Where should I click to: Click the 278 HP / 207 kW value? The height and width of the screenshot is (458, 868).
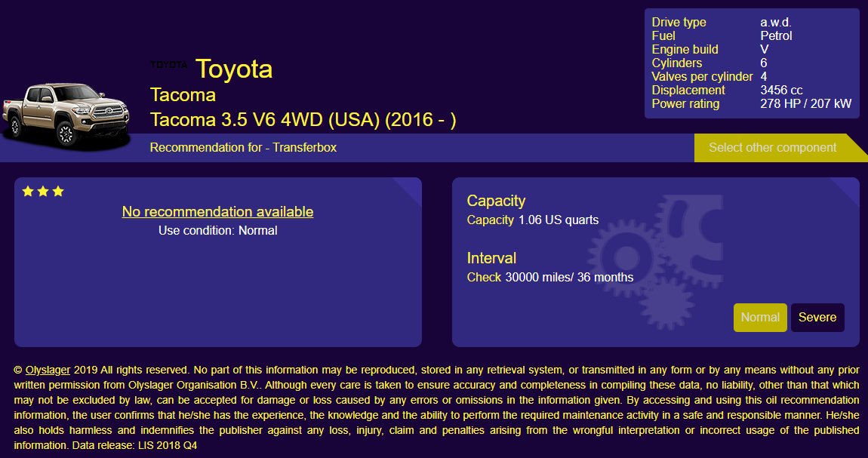pos(806,103)
